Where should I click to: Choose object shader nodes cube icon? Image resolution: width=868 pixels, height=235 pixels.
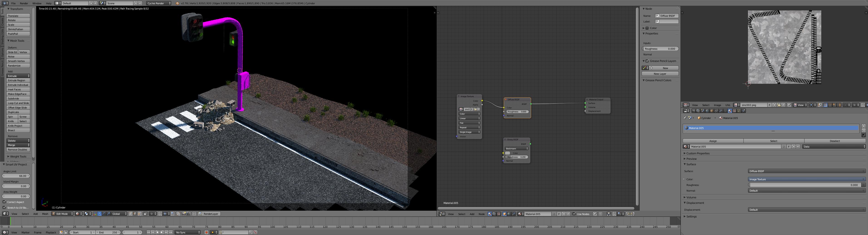click(x=505, y=214)
